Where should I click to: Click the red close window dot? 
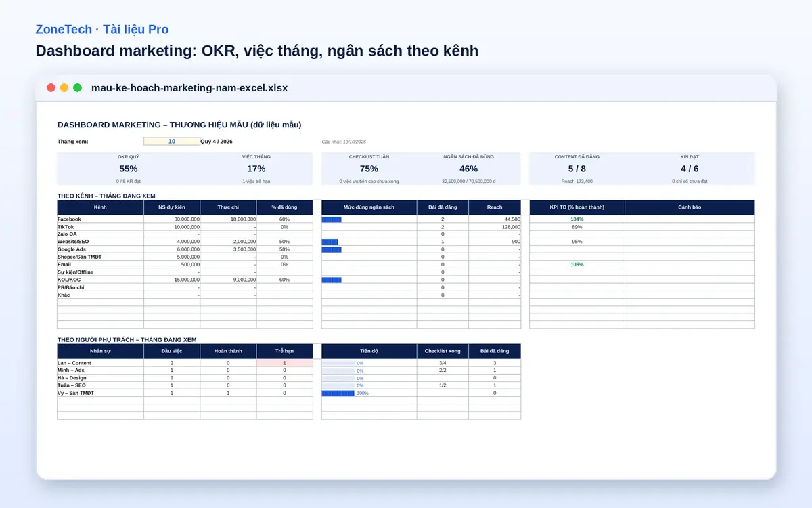(51, 88)
